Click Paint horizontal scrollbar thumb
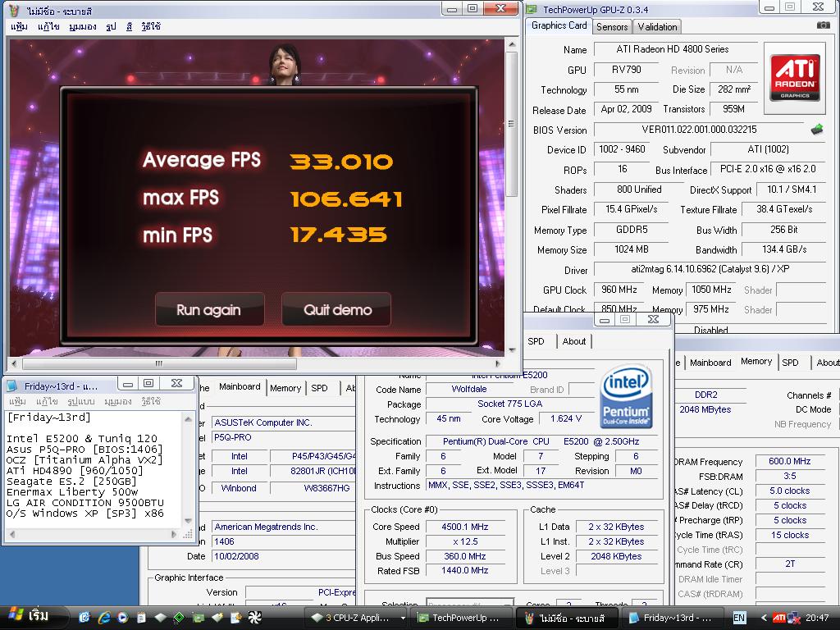The width and height of the screenshot is (840, 630). pos(158,363)
